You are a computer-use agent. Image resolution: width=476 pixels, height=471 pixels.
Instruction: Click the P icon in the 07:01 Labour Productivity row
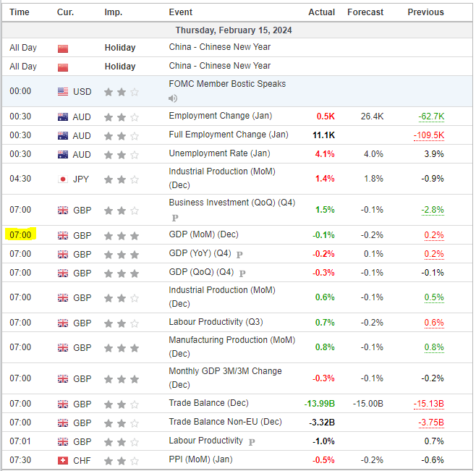(x=252, y=441)
